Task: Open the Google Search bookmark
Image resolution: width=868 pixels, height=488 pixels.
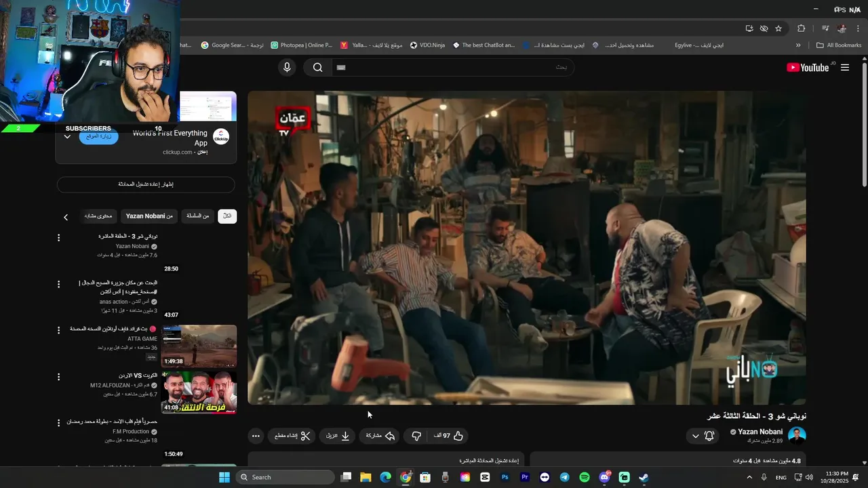Action: [232, 45]
